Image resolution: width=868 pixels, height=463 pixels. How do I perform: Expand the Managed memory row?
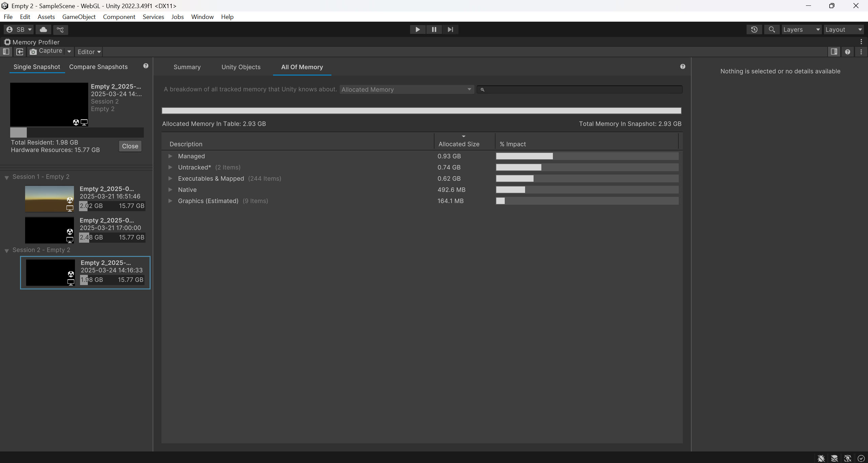(x=170, y=156)
